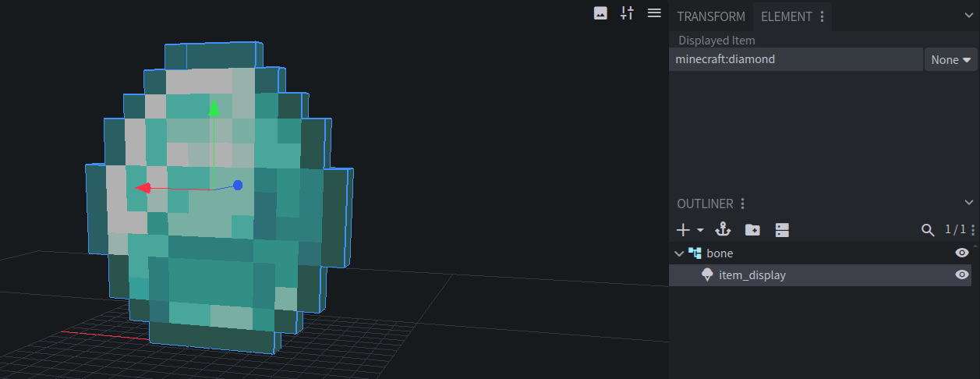Collapse the OUTLINER panel chevron
Image resolution: width=980 pixels, height=379 pixels.
pos(968,203)
